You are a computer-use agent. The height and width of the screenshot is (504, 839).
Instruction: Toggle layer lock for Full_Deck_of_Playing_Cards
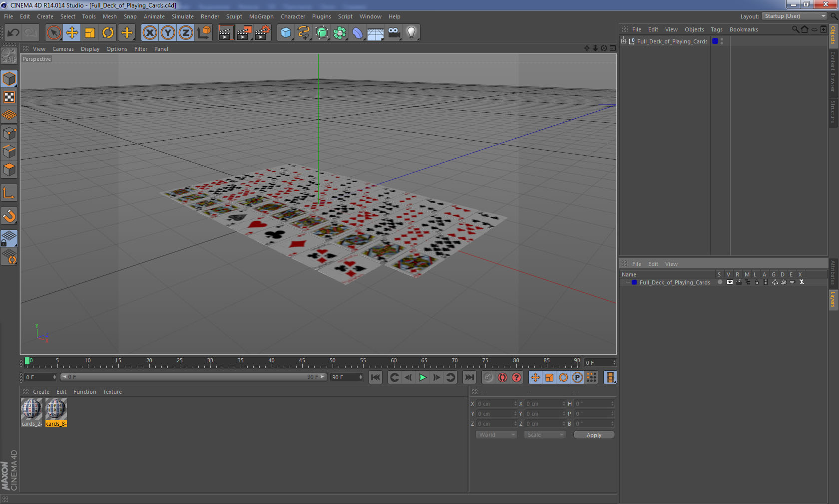pyautogui.click(x=757, y=282)
